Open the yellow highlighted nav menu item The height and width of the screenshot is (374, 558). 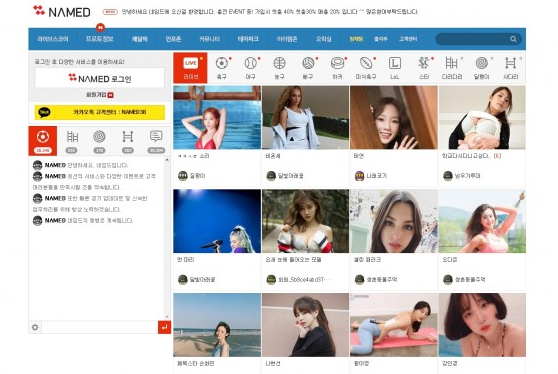pyautogui.click(x=356, y=39)
